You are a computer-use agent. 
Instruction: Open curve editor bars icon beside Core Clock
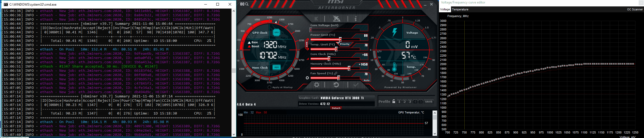(x=308, y=59)
